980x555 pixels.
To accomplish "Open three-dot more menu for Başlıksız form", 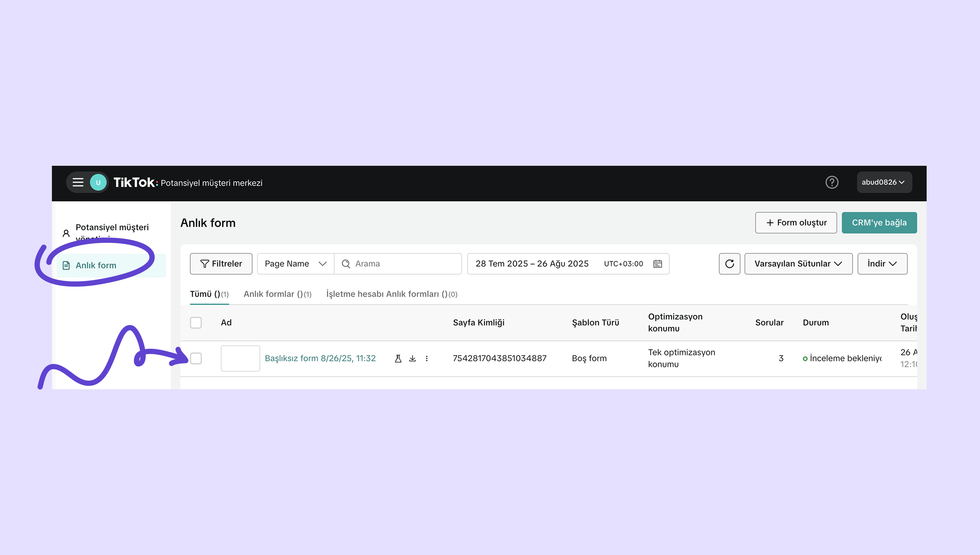I will (426, 358).
